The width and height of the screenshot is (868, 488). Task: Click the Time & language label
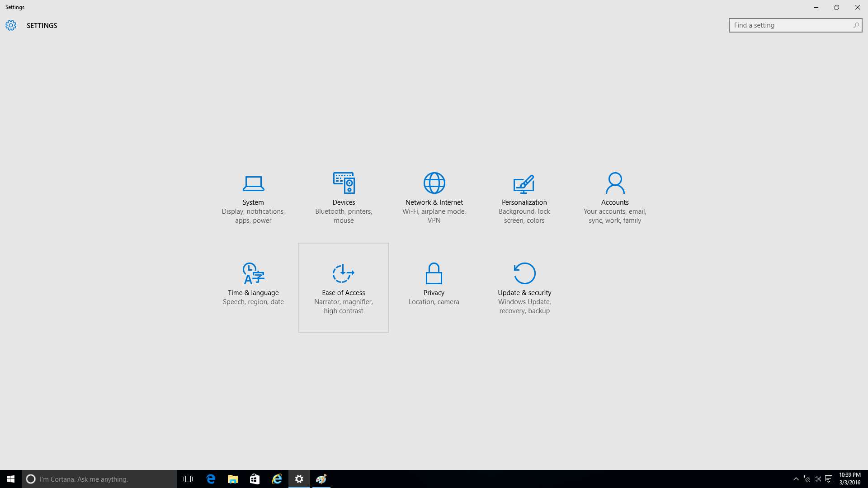click(x=253, y=293)
